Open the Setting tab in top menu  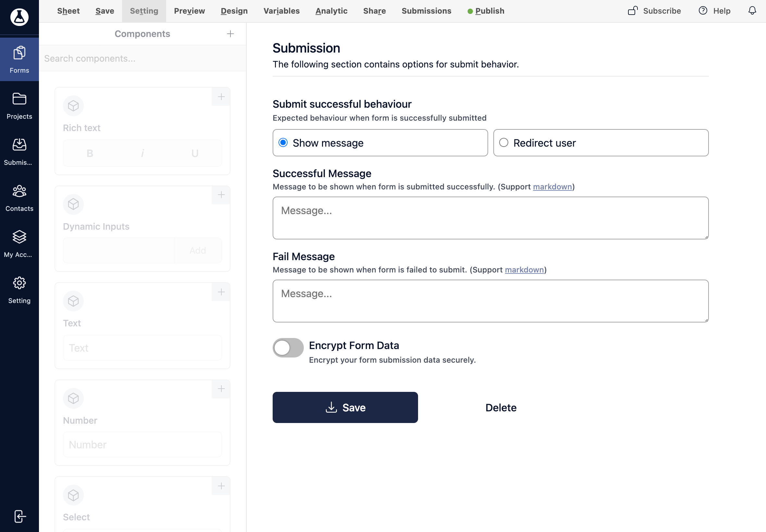[x=144, y=11]
